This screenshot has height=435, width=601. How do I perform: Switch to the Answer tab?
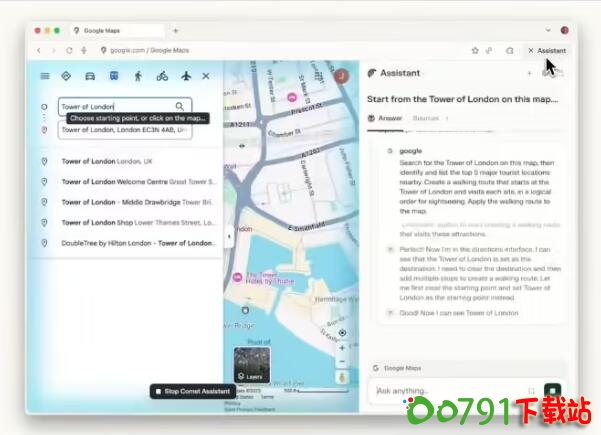[x=385, y=118]
